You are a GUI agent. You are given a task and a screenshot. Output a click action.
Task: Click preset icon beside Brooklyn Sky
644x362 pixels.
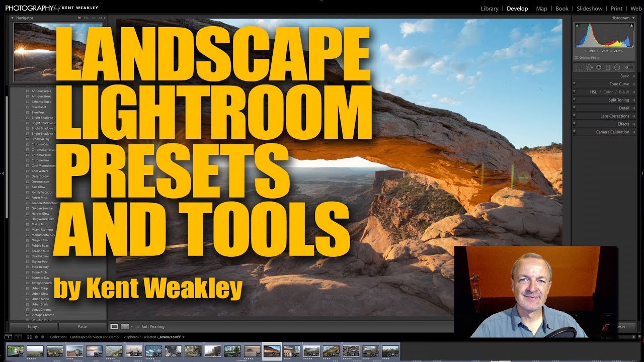[x=27, y=139]
